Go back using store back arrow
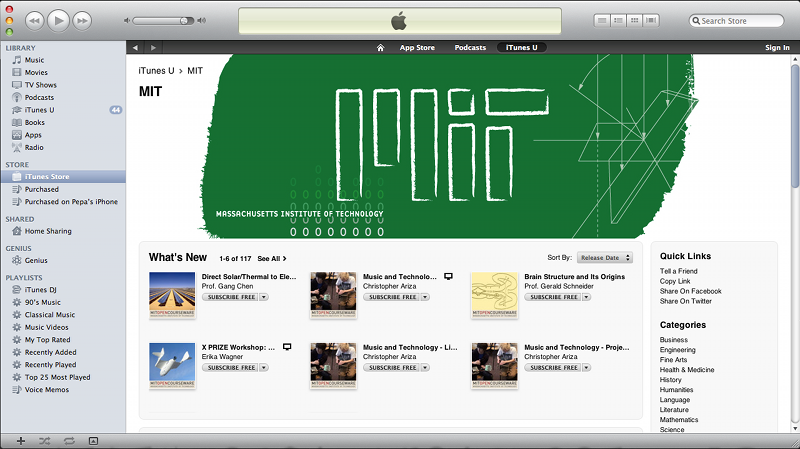This screenshot has height=449, width=800. tap(135, 47)
